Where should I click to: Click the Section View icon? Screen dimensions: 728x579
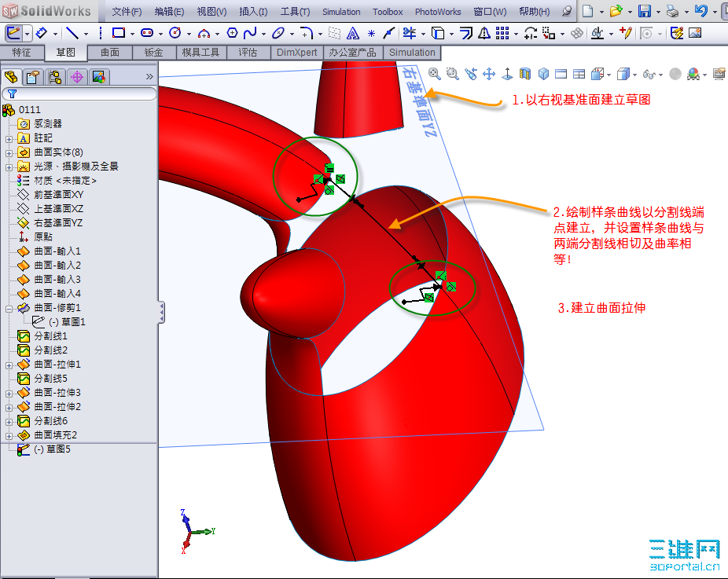[x=525, y=74]
